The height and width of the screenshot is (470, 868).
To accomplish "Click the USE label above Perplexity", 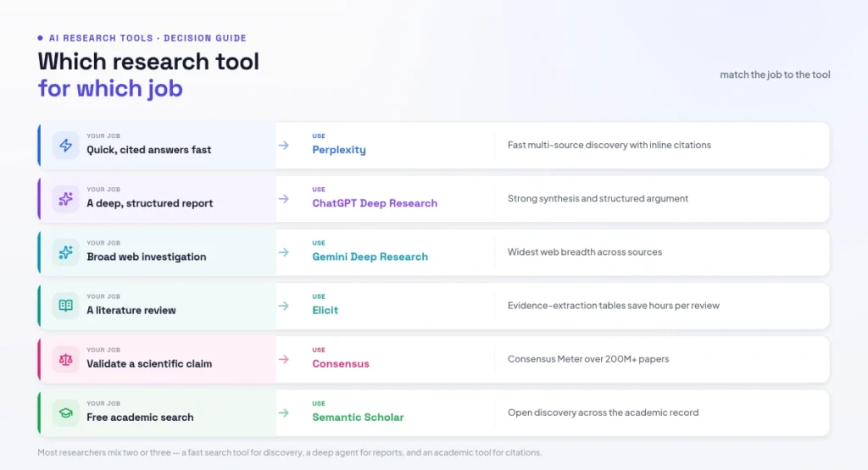I will (319, 136).
